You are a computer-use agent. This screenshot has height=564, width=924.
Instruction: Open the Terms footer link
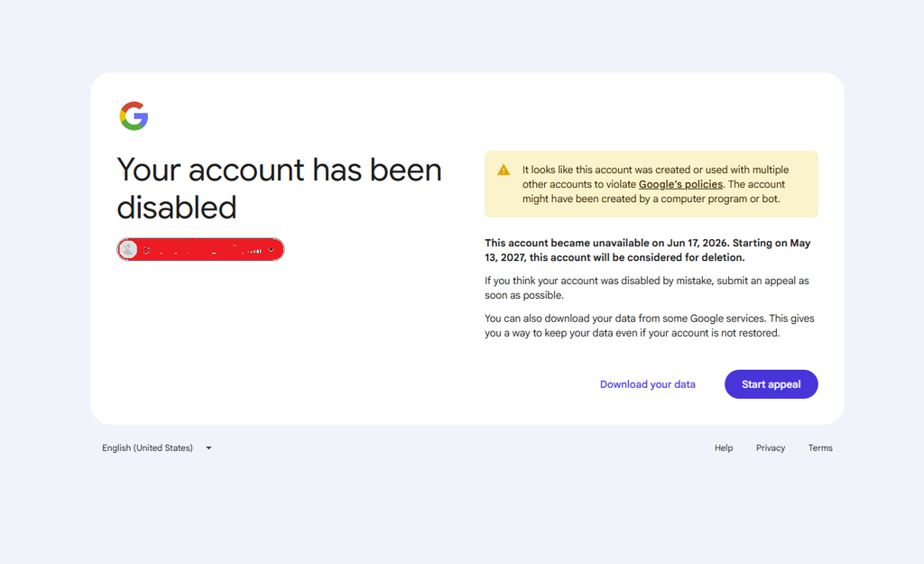click(x=820, y=448)
